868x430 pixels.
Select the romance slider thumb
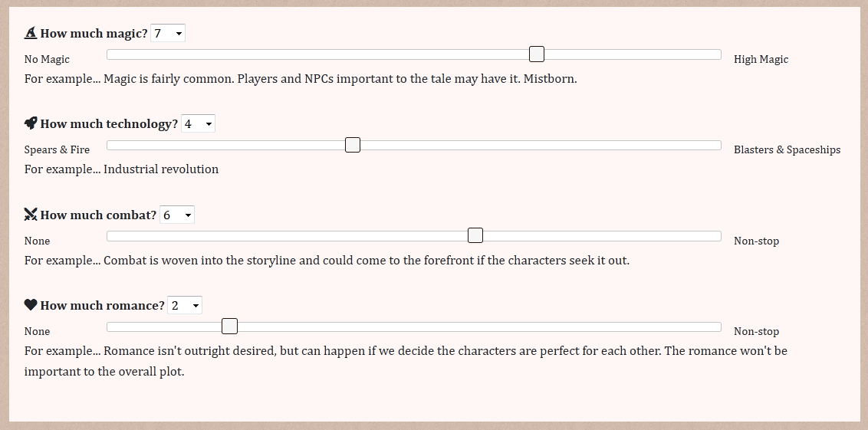point(229,327)
